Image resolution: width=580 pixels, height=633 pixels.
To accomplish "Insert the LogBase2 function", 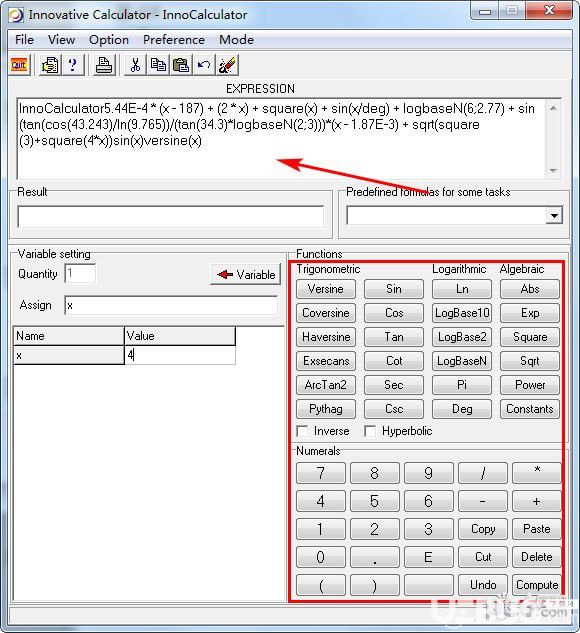I will click(x=462, y=337).
